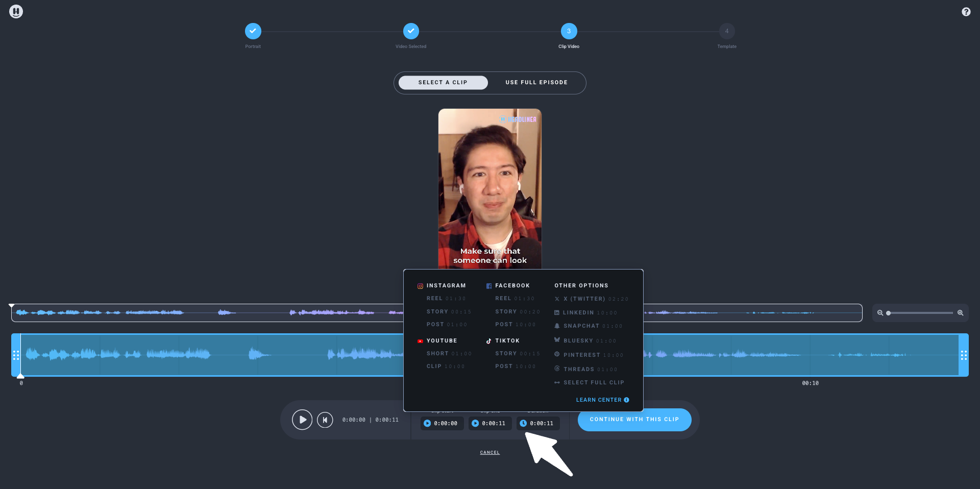Return to the Video Selected step
Screen dimensions: 980x489
[x=411, y=31]
